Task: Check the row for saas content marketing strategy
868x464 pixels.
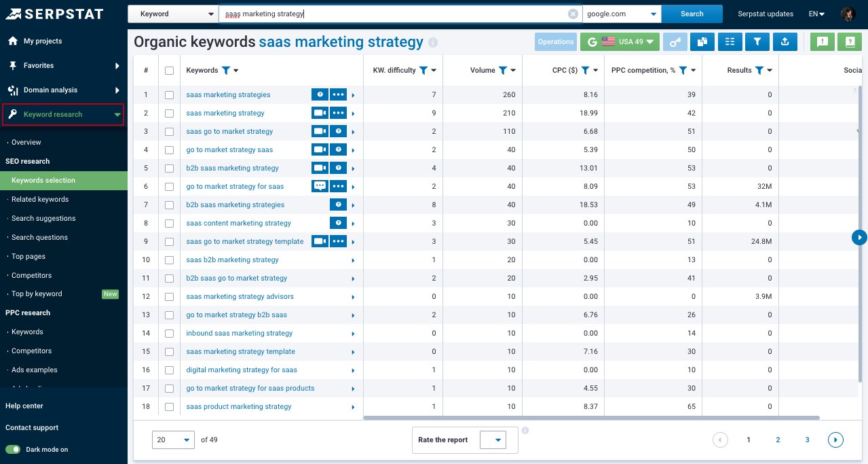Action: click(169, 223)
